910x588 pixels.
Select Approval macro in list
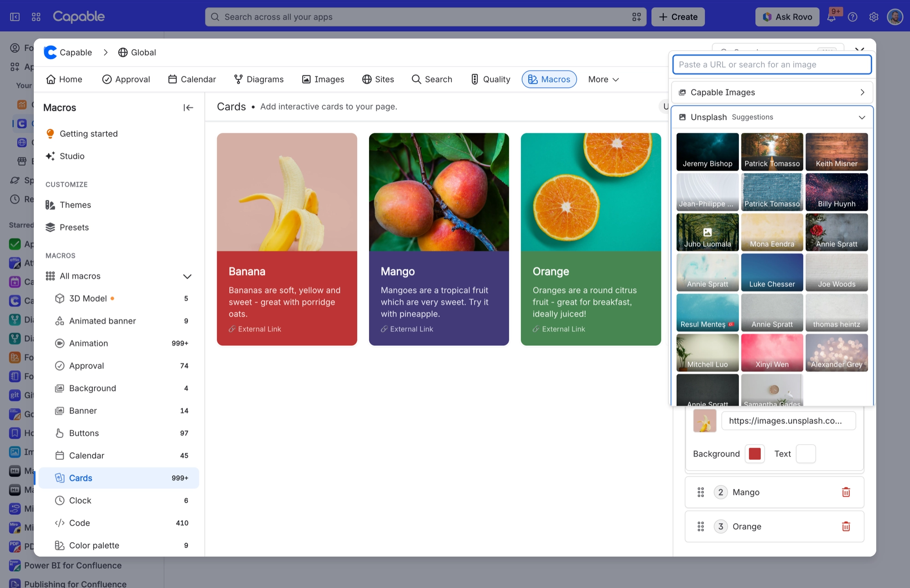point(119,366)
